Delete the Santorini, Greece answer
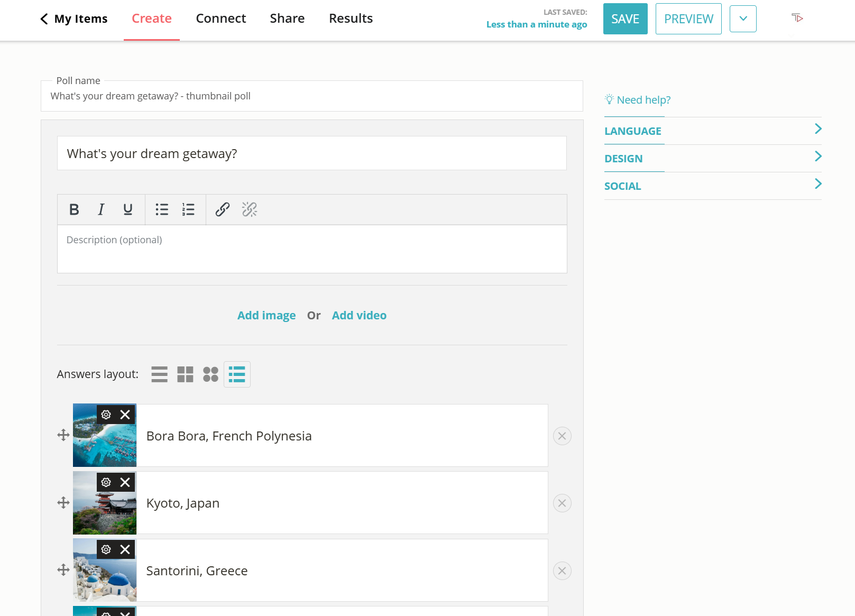Image resolution: width=855 pixels, height=616 pixels. click(562, 571)
